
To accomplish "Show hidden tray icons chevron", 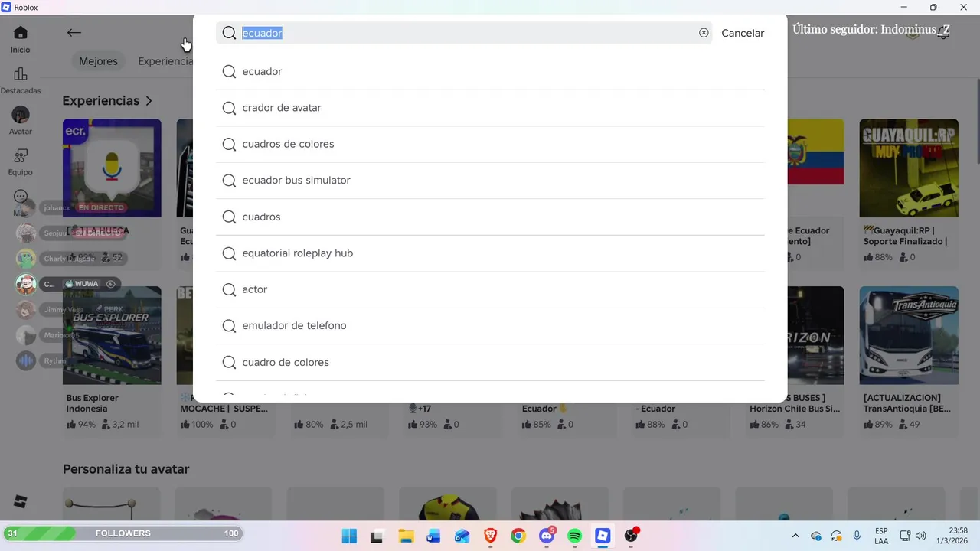I will [795, 536].
